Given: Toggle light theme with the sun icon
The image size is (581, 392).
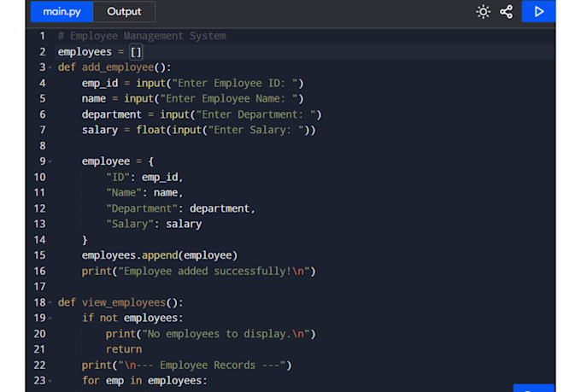Looking at the screenshot, I should [484, 12].
